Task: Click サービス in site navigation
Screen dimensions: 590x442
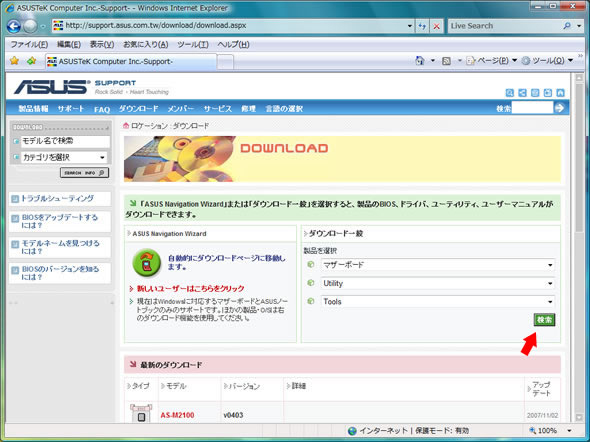Action: tap(217, 109)
